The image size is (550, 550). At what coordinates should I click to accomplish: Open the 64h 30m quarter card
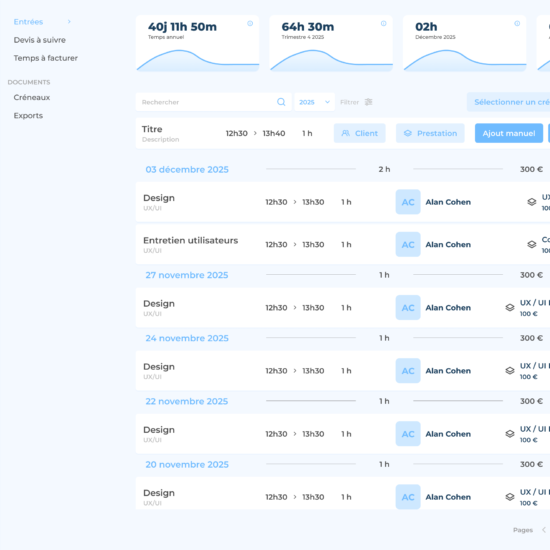(331, 43)
